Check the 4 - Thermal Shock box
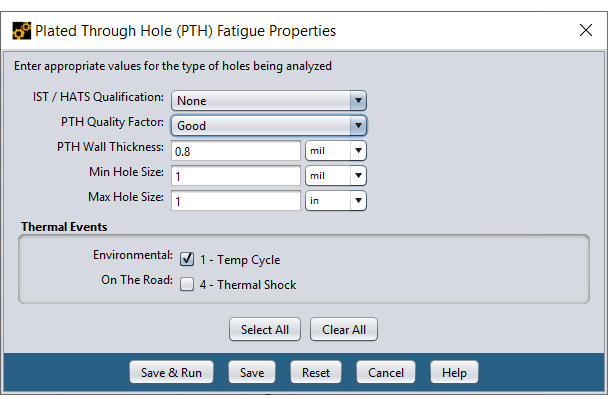 pos(187,284)
